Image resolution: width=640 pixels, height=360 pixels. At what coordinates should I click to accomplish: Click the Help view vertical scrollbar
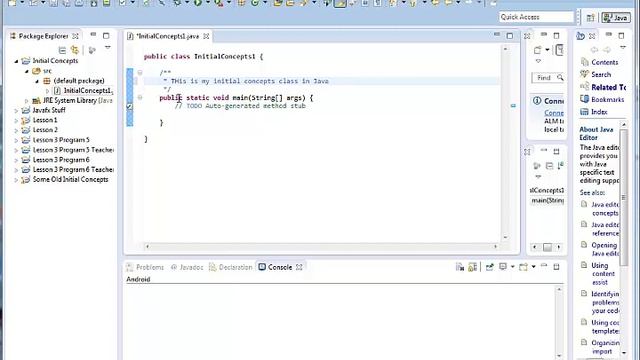point(624,198)
